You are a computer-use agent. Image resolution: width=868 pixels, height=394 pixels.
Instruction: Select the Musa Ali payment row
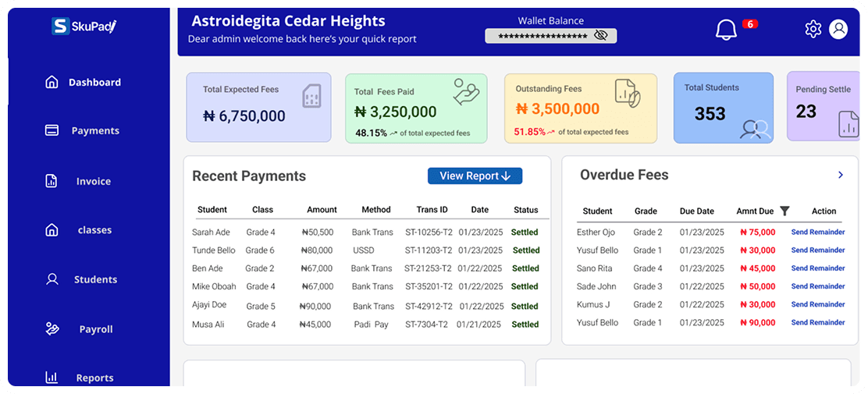tap(366, 325)
